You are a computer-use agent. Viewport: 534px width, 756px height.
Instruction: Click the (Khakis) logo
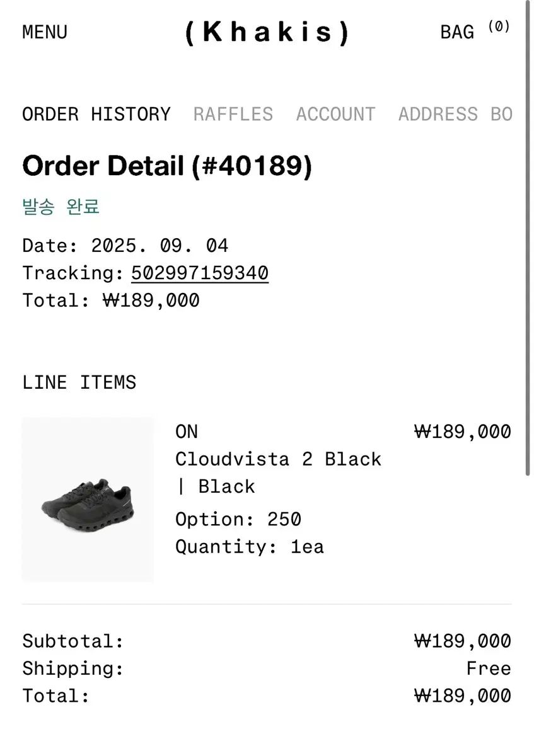(267, 32)
